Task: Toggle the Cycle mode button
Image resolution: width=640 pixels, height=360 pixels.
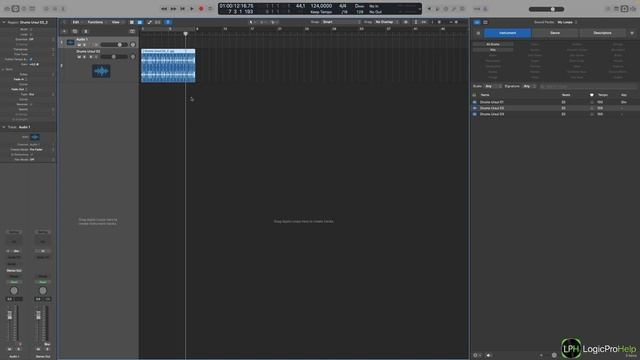Action: click(211, 9)
